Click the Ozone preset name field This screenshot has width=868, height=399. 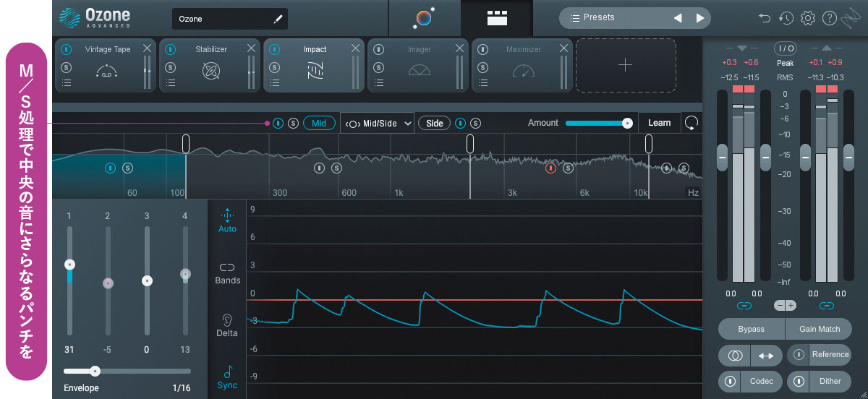(x=230, y=19)
